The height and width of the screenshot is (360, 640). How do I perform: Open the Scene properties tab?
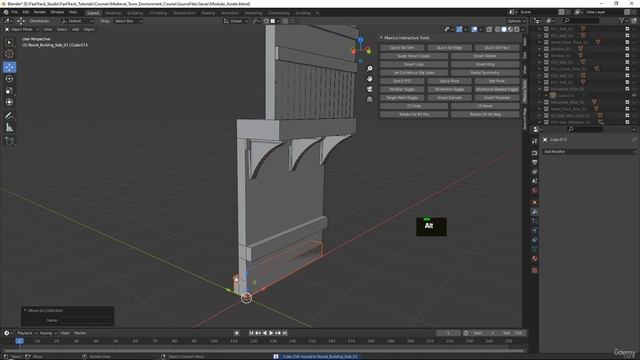(534, 181)
